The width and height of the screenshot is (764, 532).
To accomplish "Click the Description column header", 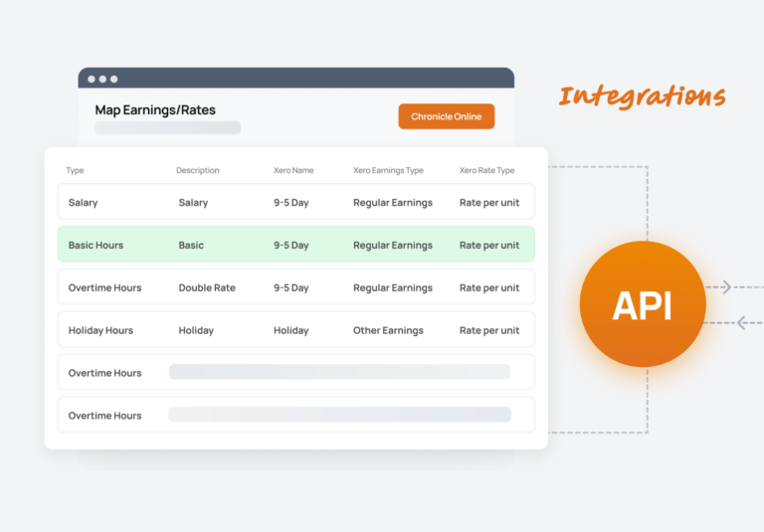I will (x=198, y=170).
